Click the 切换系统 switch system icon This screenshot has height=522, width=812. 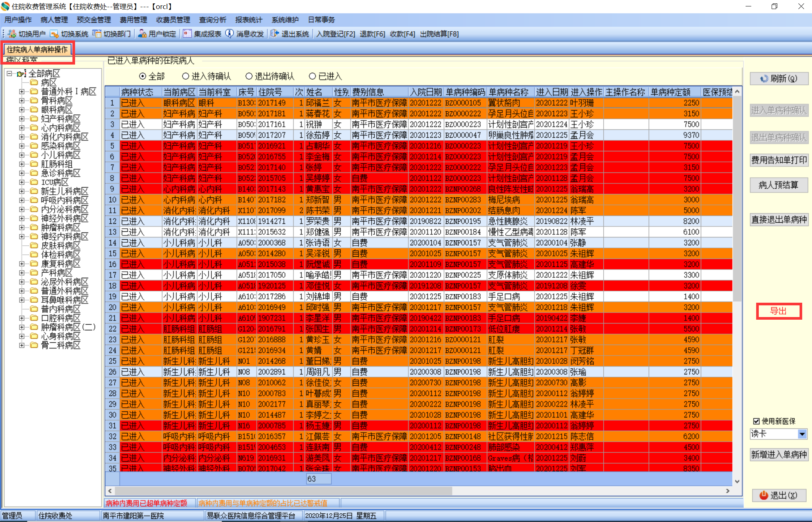54,34
